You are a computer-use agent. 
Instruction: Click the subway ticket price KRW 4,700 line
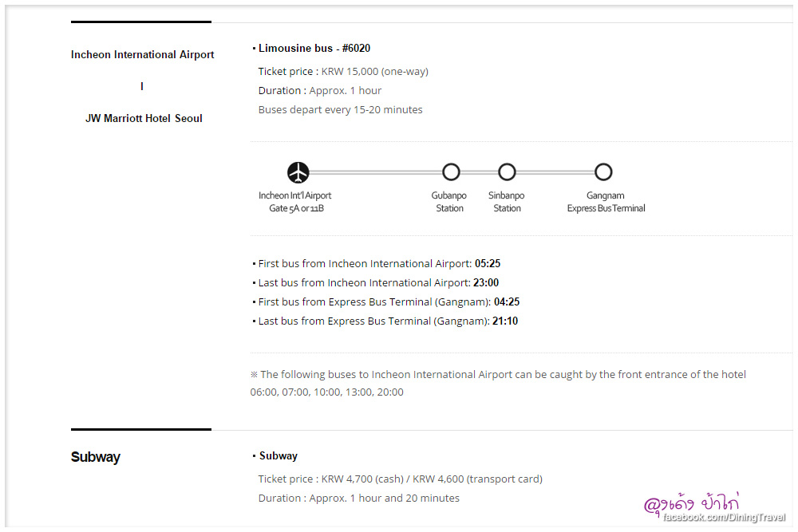tap(400, 479)
